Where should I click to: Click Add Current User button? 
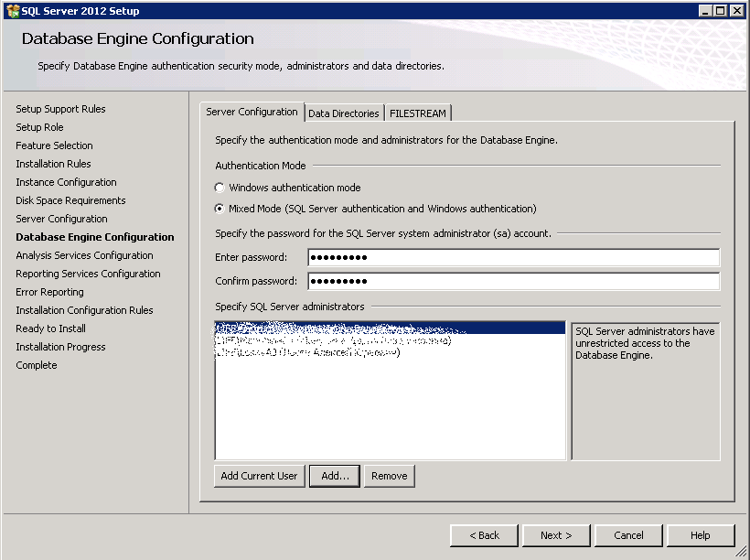(259, 476)
